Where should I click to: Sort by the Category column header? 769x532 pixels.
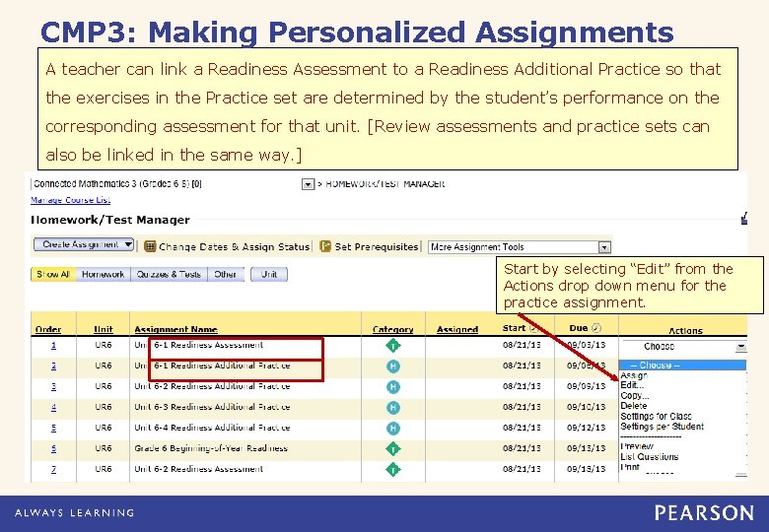click(392, 329)
